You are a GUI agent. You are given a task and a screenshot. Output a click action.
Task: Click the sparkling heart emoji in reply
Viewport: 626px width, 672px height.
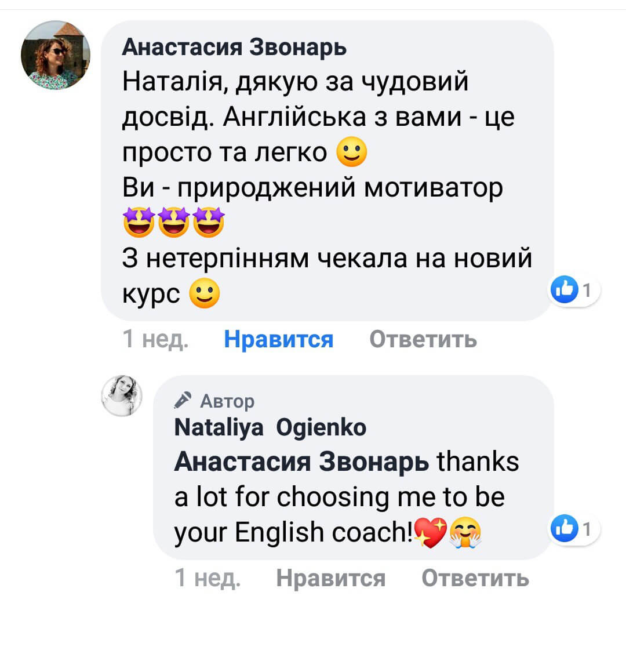pyautogui.click(x=430, y=533)
